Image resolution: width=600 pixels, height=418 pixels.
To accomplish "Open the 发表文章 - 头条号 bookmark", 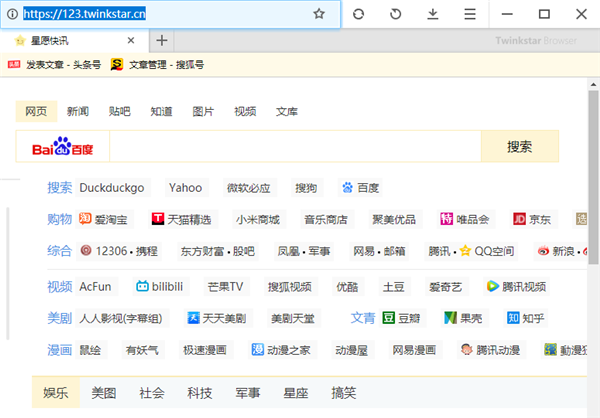I will [54, 65].
